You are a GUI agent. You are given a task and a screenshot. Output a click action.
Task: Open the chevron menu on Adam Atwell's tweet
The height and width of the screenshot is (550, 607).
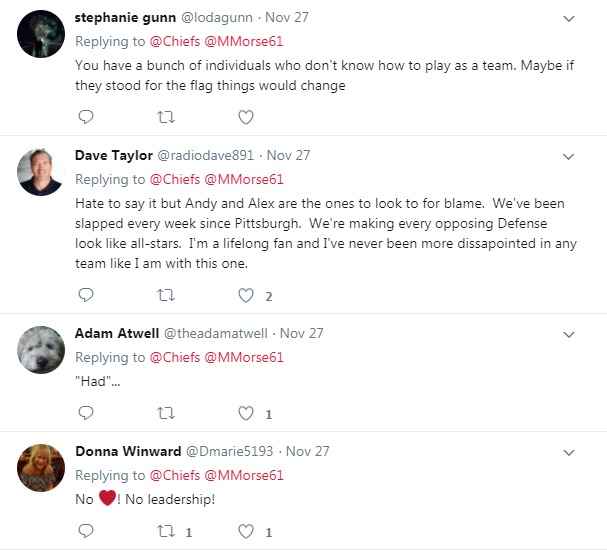(x=568, y=334)
